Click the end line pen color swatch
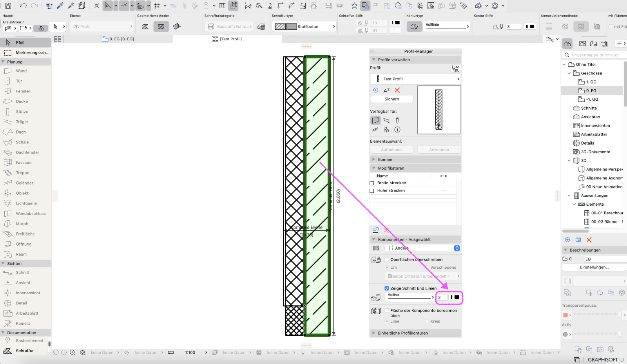627x364 pixels. 455,297
